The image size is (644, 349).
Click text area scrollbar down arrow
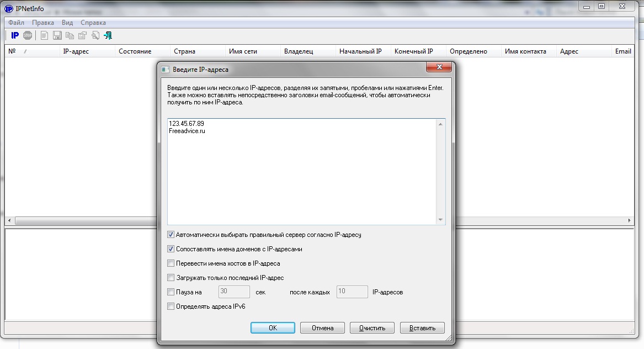click(x=440, y=220)
